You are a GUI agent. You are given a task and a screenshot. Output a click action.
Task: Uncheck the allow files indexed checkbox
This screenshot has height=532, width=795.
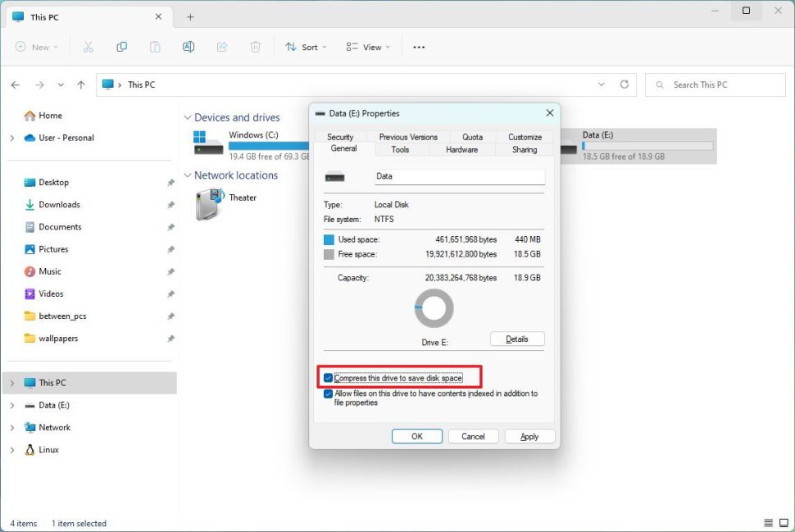tap(329, 393)
